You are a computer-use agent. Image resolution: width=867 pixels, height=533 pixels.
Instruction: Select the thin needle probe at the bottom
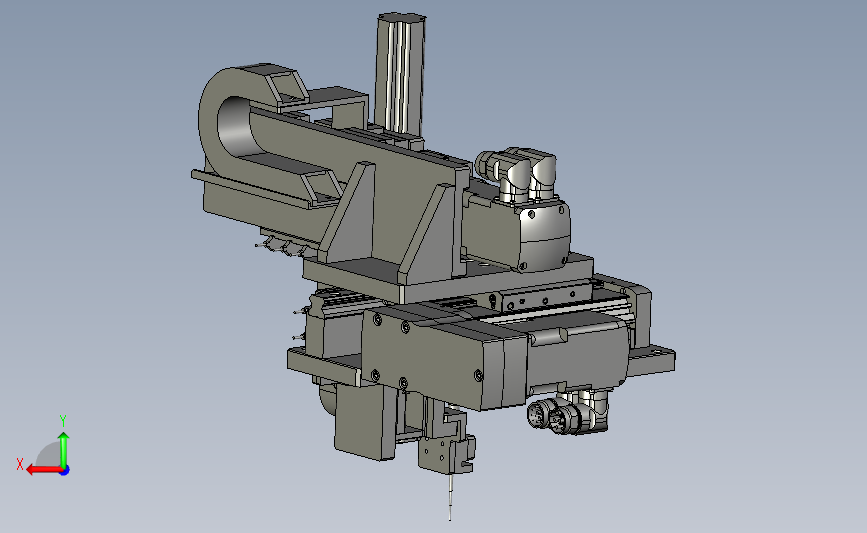tap(450, 497)
